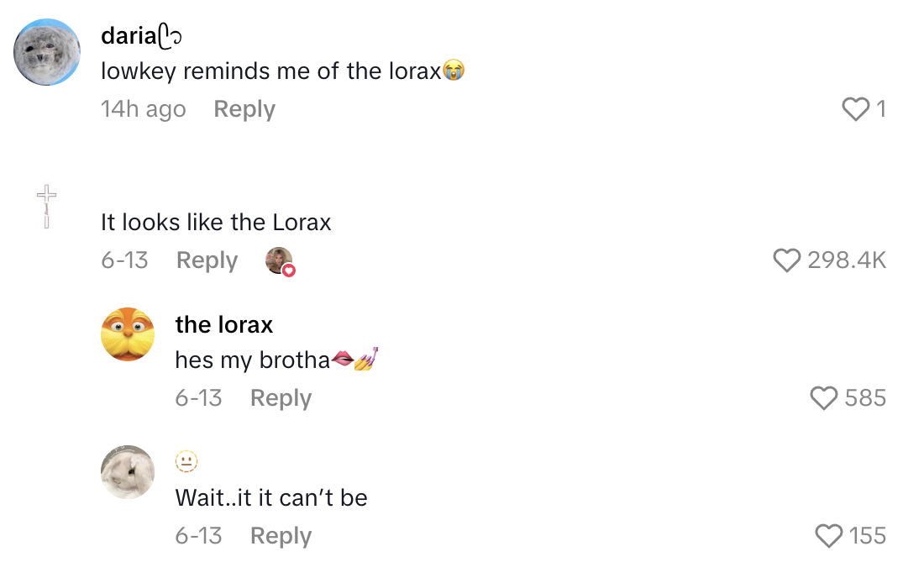Open the white pet avatar profile

click(x=128, y=472)
